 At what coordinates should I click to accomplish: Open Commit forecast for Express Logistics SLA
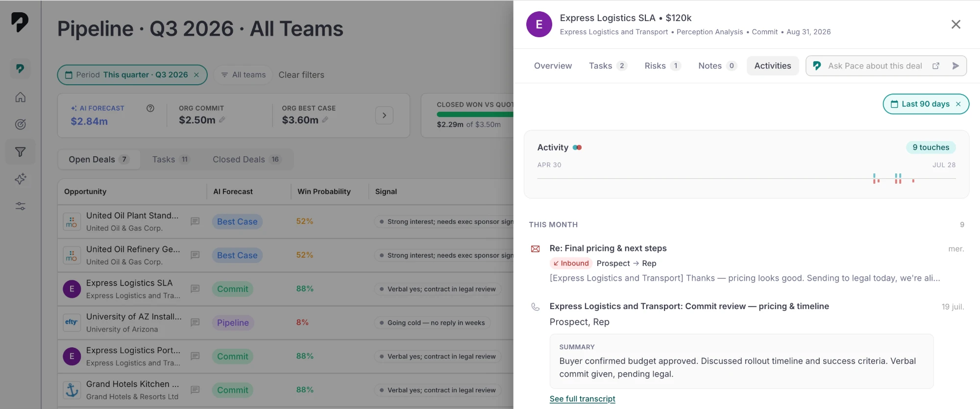click(233, 289)
